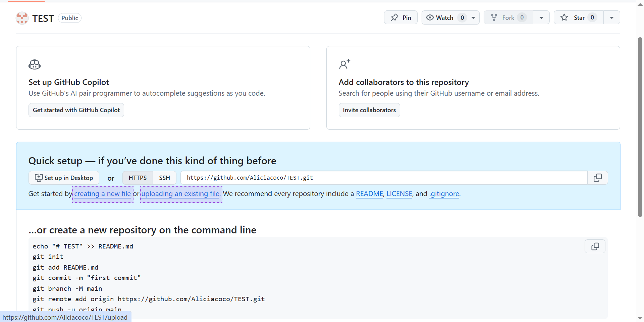Click the Public visibility label
The image size is (644, 322).
pos(70,18)
